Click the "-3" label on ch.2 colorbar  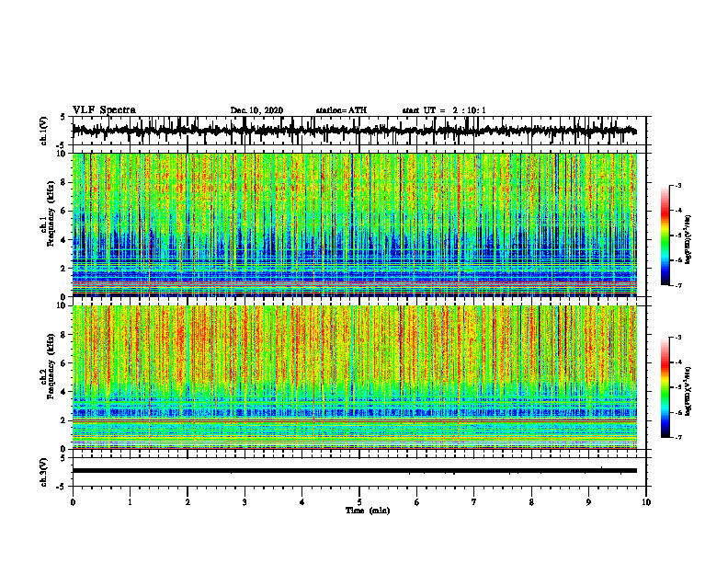678,338
